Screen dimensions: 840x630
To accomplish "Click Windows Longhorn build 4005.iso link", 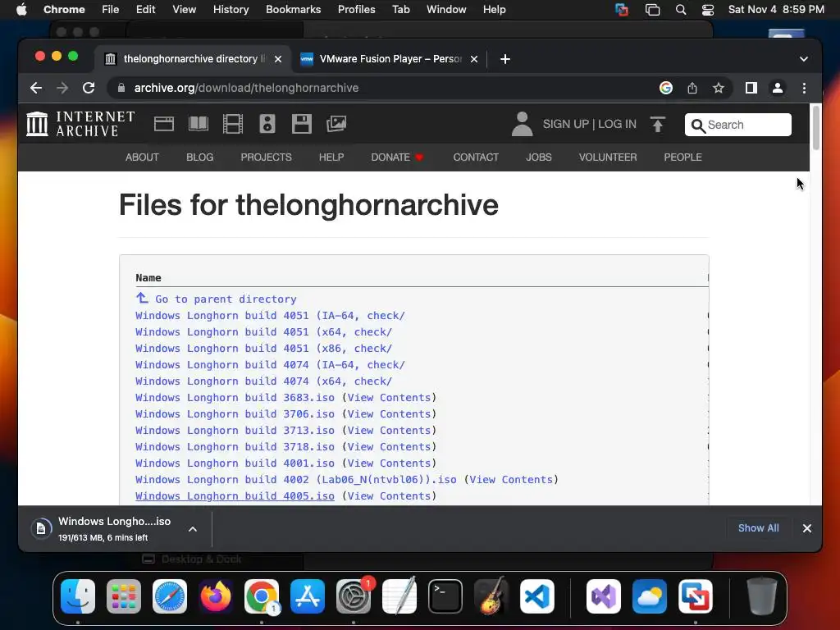I will point(235,496).
